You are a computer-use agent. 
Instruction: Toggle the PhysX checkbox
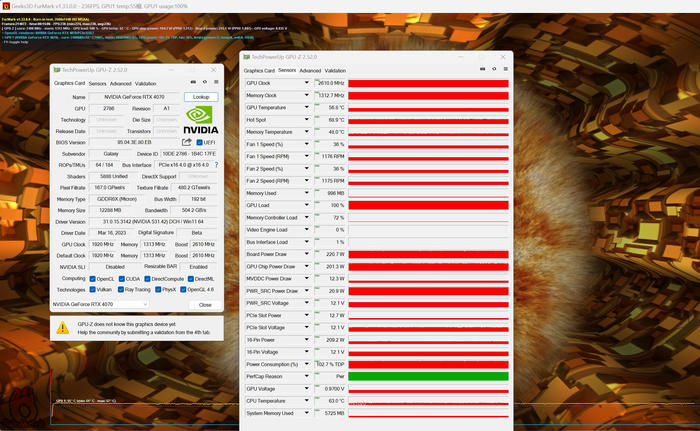point(158,290)
